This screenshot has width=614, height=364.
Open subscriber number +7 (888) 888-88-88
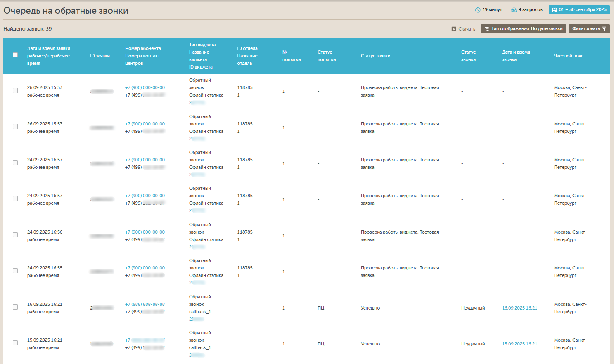pos(145,304)
